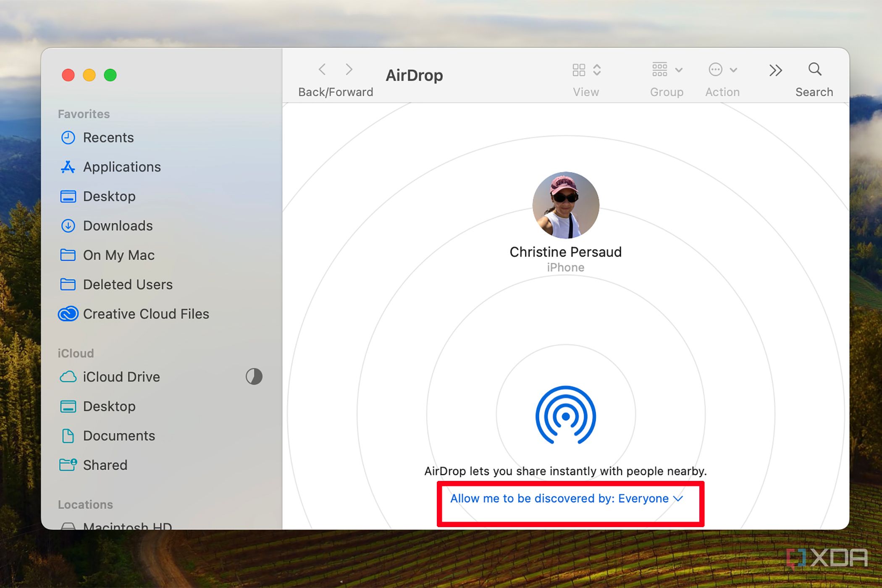Select Christine Persaud's iPhone avatar
This screenshot has width=882, height=588.
pyautogui.click(x=565, y=205)
